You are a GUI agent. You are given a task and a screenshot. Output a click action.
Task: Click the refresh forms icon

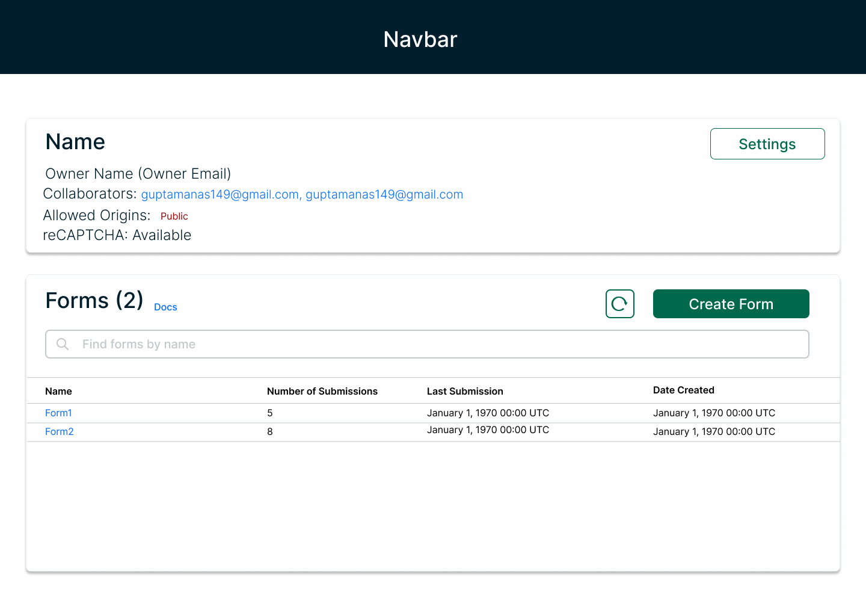[619, 304]
